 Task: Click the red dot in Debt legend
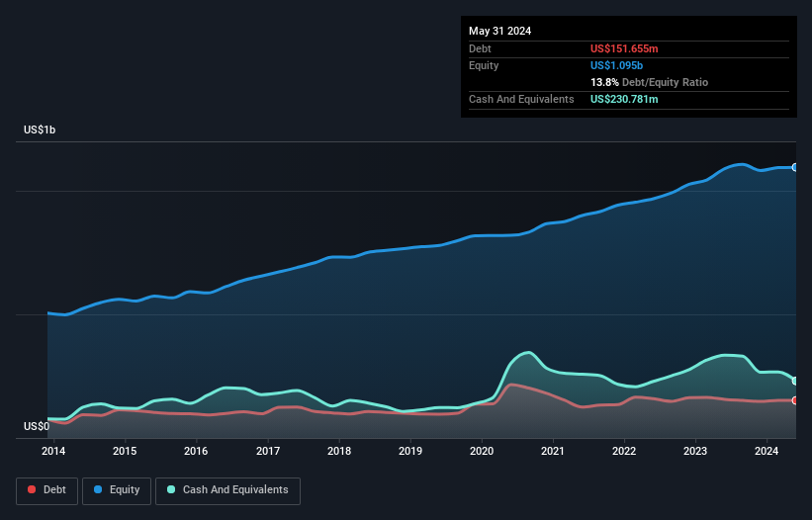pyautogui.click(x=33, y=490)
